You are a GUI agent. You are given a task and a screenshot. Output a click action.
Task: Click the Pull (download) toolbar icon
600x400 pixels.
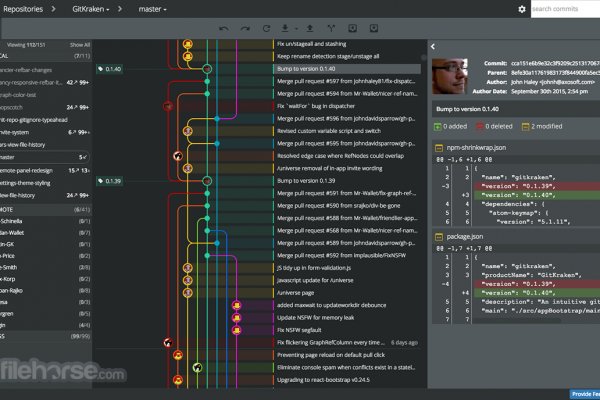tap(286, 28)
